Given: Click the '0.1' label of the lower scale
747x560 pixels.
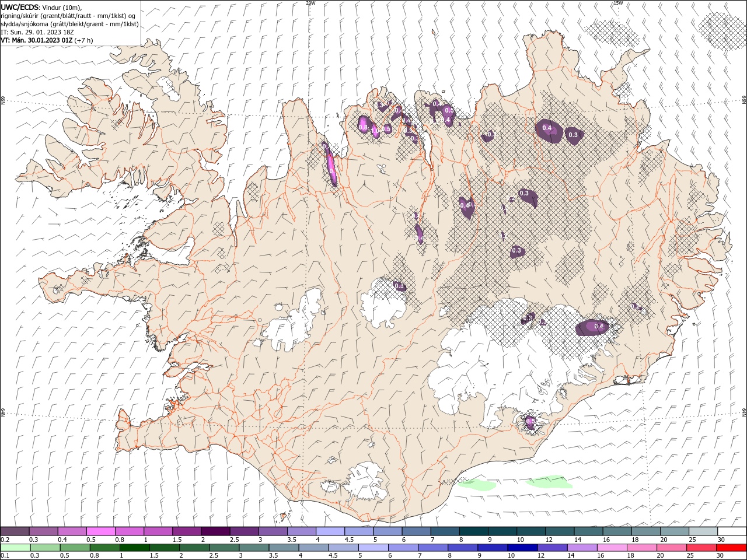Looking at the screenshot, I should click(x=5, y=556).
